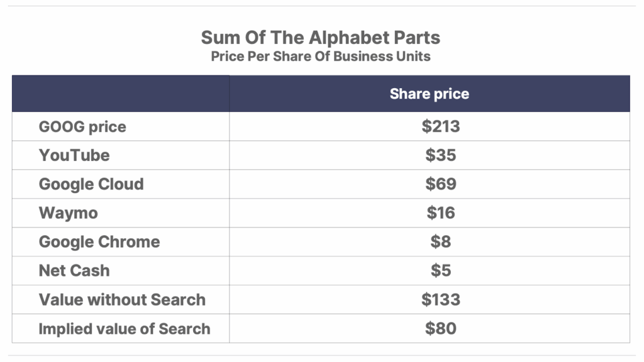Click the $213 GOOG price value
The height and width of the screenshot is (362, 644).
(441, 126)
